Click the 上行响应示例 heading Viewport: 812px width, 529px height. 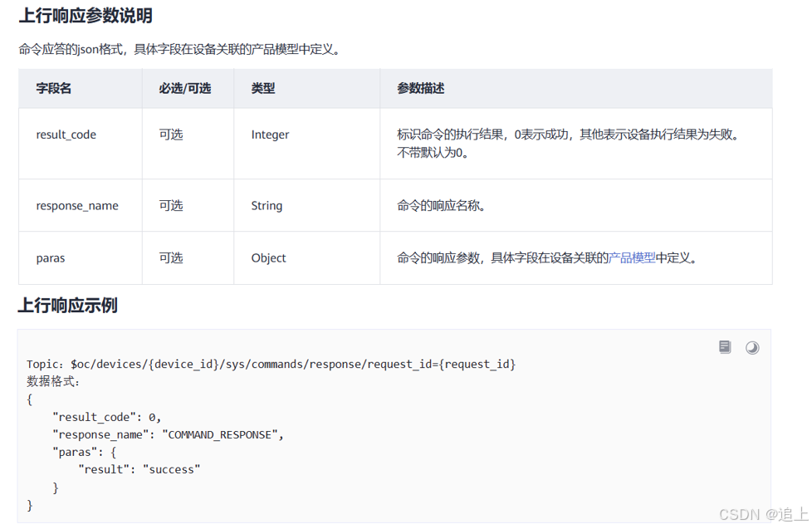tap(68, 305)
